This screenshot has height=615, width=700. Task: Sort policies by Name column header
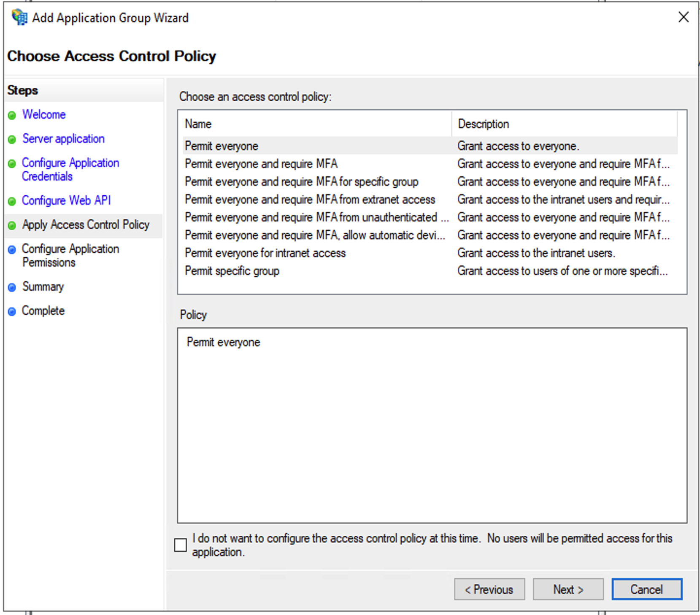(198, 124)
